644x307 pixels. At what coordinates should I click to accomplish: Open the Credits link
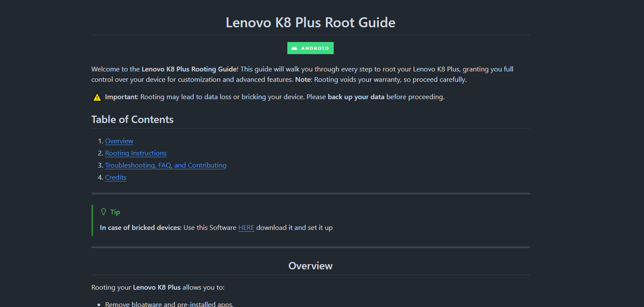click(x=115, y=177)
